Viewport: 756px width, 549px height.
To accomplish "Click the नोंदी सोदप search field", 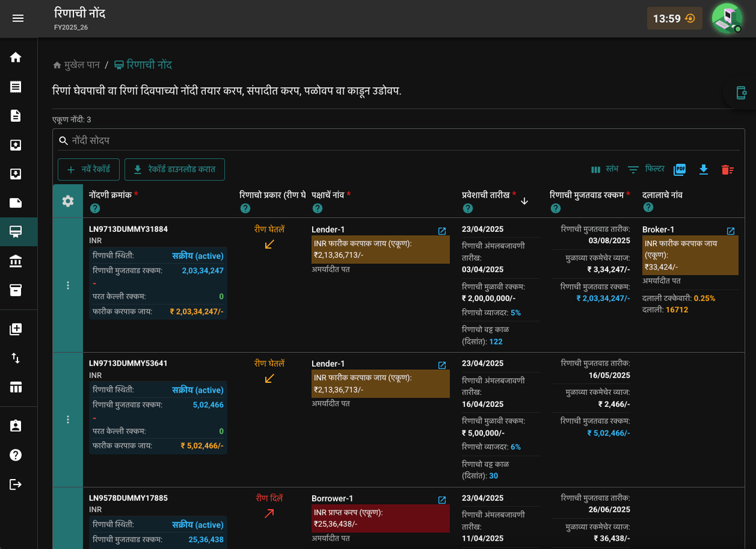I will [x=398, y=140].
